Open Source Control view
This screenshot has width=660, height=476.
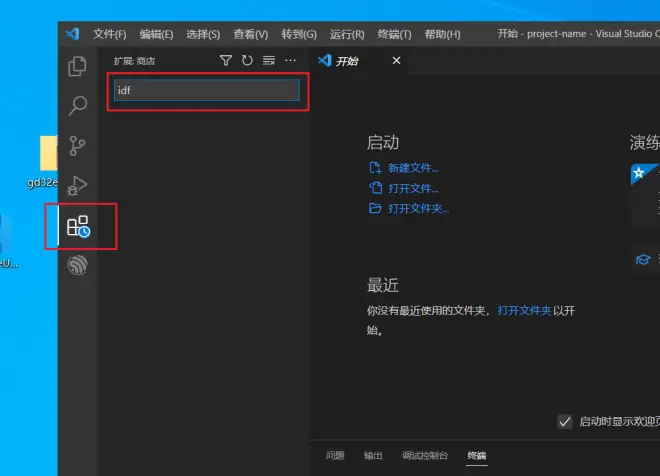tap(77, 146)
